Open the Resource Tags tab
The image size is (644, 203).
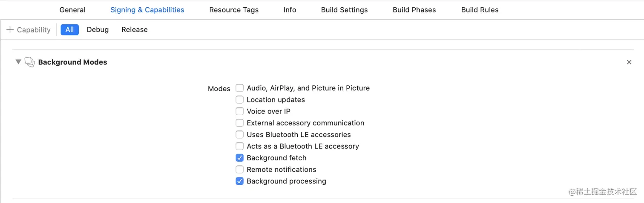[234, 10]
